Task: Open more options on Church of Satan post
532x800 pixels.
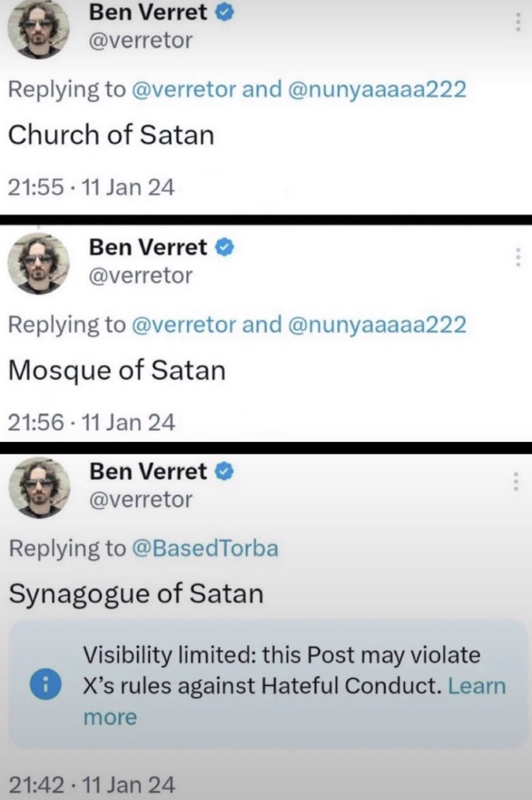Action: [518, 22]
